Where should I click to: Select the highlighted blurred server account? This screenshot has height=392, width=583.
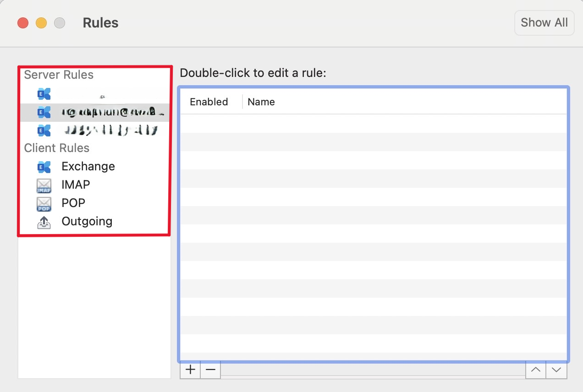click(94, 112)
